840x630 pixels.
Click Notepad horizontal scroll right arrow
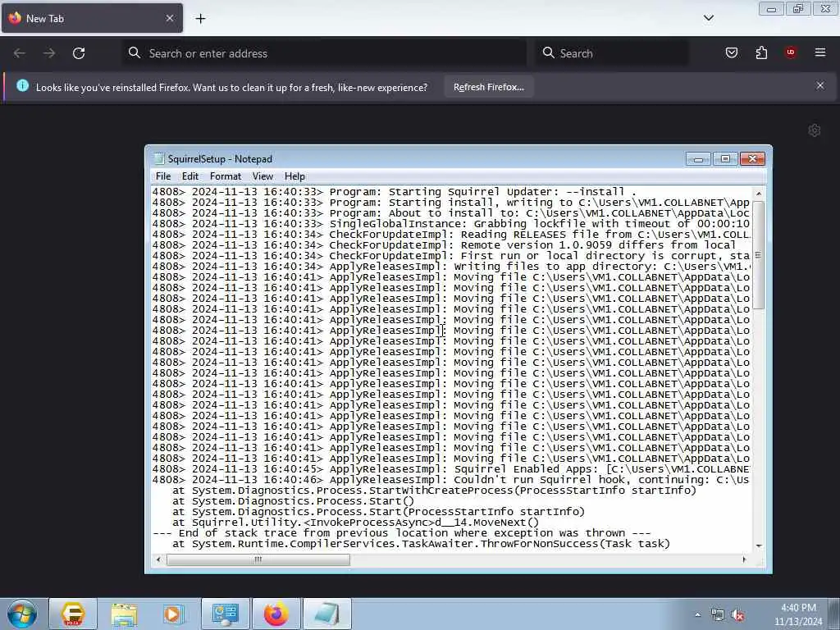(744, 559)
